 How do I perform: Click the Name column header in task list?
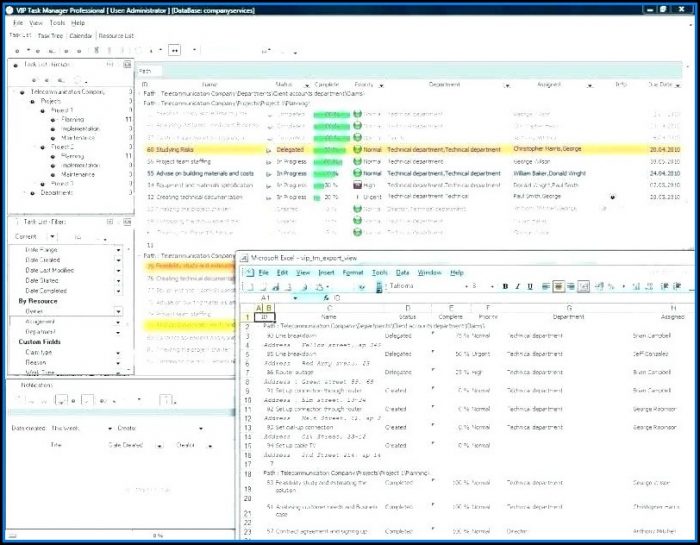(x=209, y=84)
